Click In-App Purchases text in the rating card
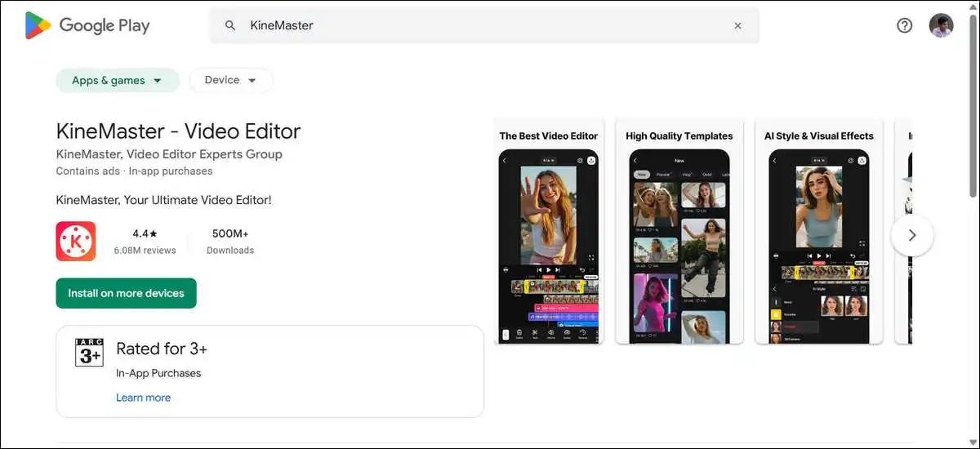The height and width of the screenshot is (449, 980). tap(158, 373)
